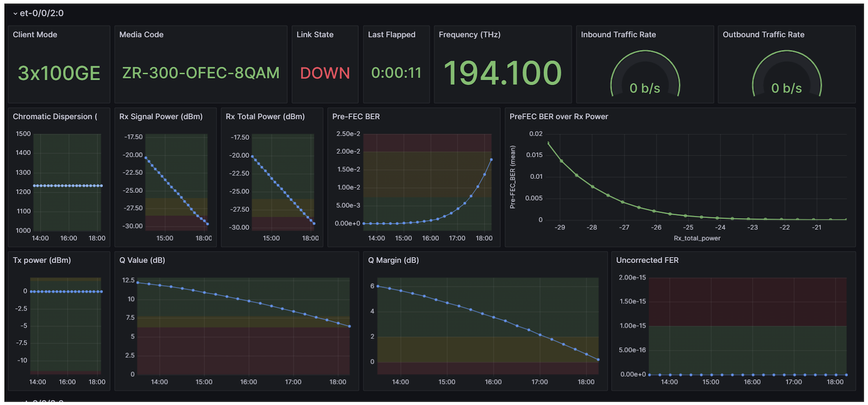Click the Tx power flat data line

(66, 292)
